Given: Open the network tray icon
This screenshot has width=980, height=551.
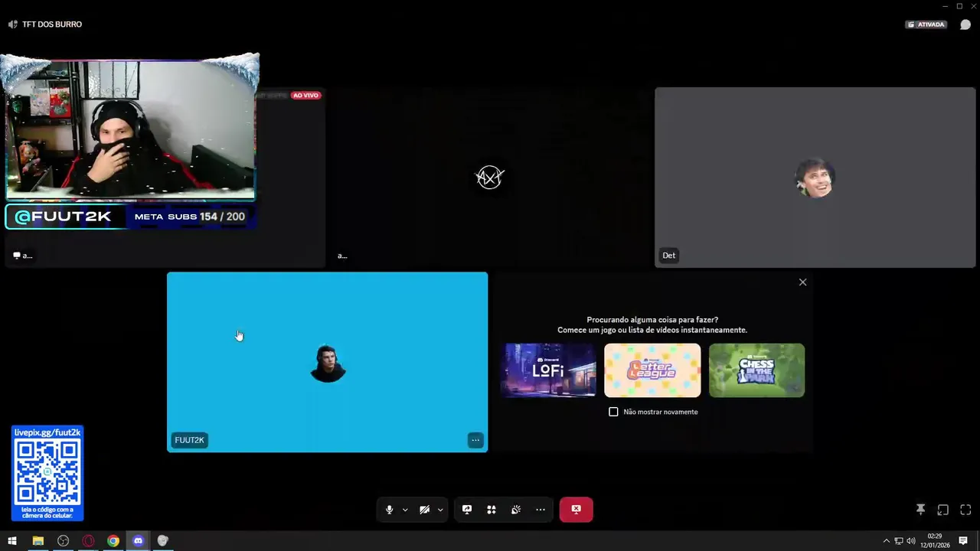Looking at the screenshot, I should click(899, 541).
